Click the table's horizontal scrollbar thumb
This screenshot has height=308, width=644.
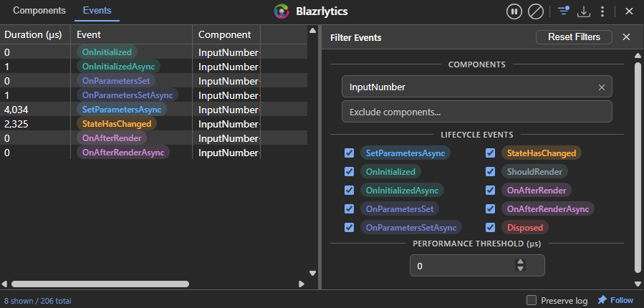click(100, 284)
